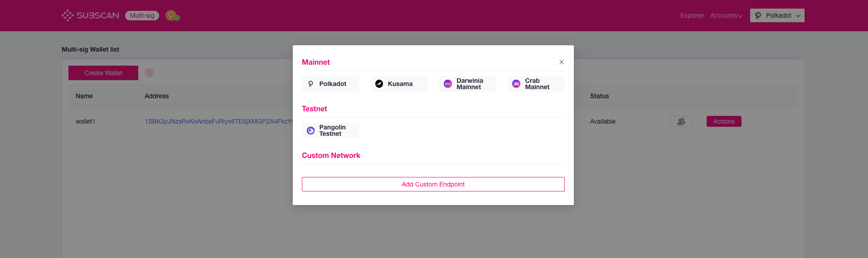Choose Crab Mainnet network
868x258 pixels.
536,84
